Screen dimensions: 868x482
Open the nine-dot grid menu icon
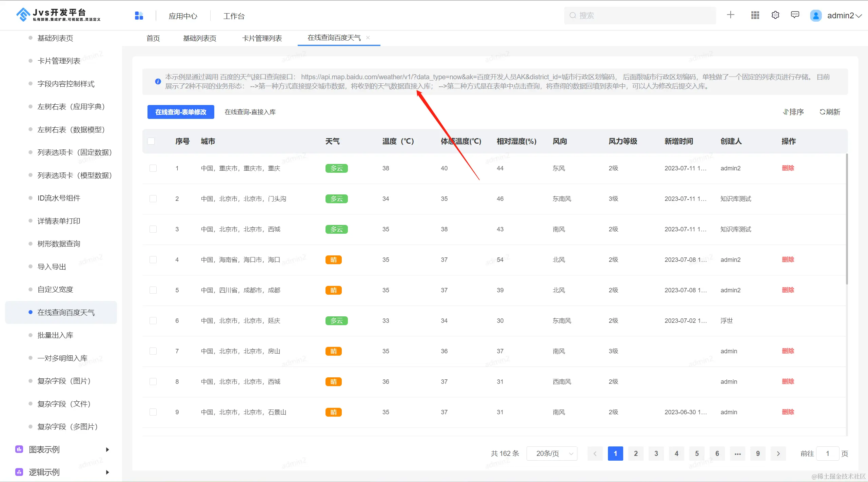click(755, 15)
